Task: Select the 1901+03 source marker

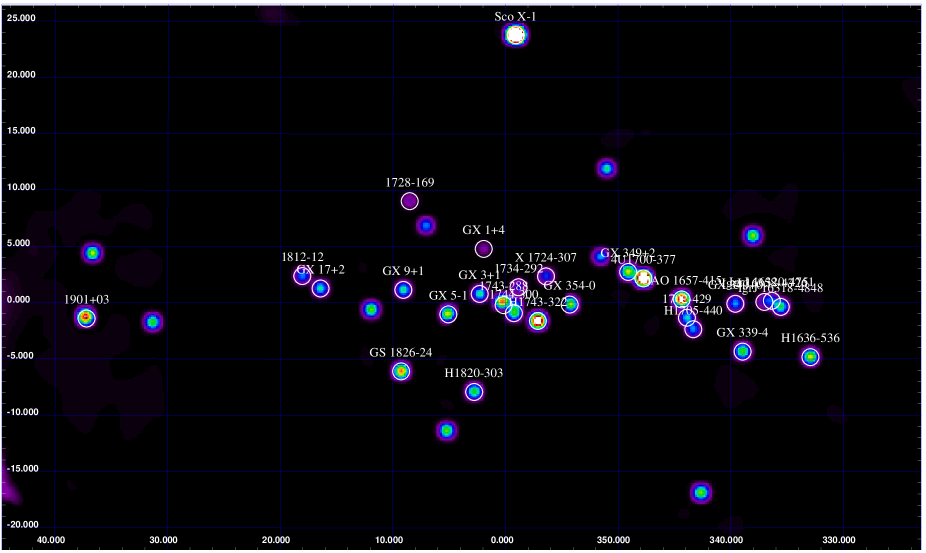Action: coord(86,317)
